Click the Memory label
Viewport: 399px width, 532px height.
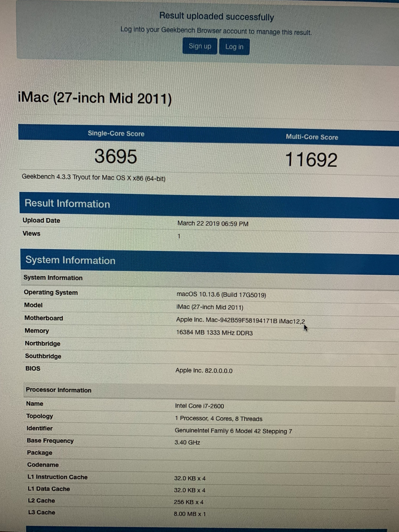37,331
